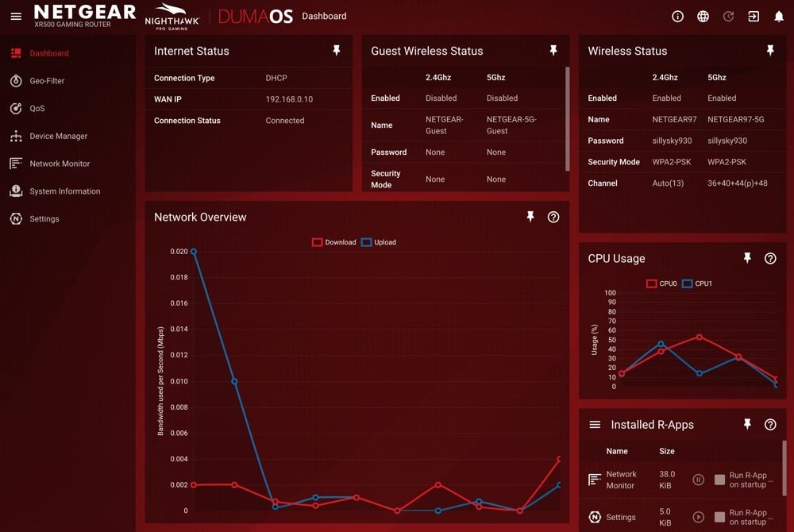Screen dimensions: 794x532
Task: Toggle the CPU1 series in CPU legend
Action: [697, 283]
